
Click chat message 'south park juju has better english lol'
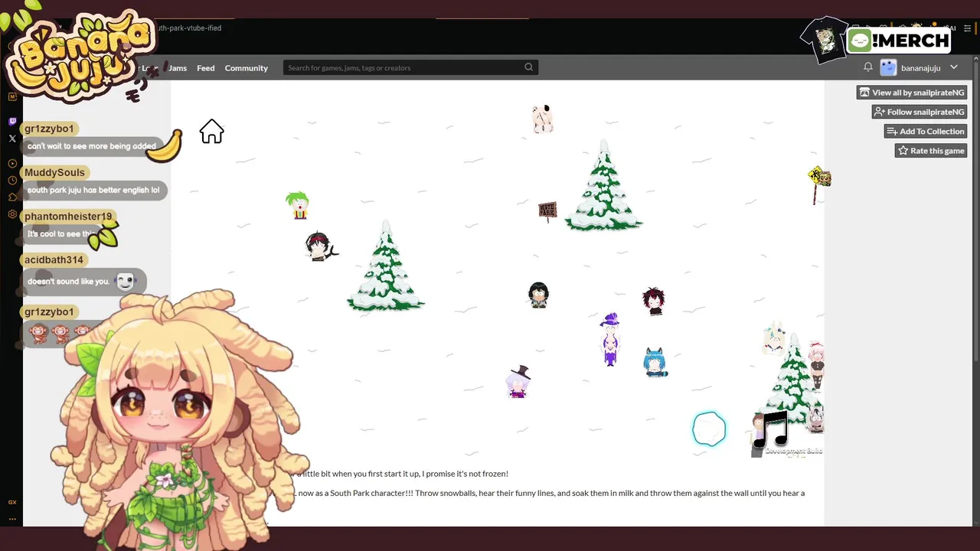pos(93,190)
